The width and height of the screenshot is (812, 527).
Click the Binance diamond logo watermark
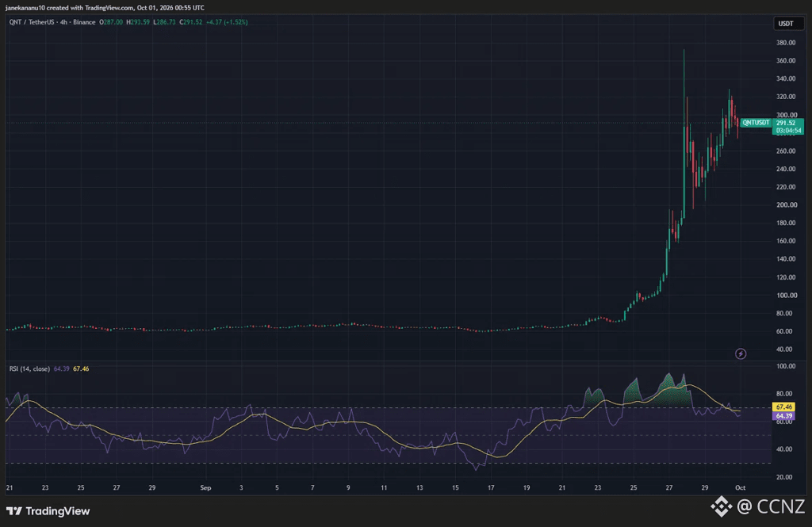click(720, 506)
